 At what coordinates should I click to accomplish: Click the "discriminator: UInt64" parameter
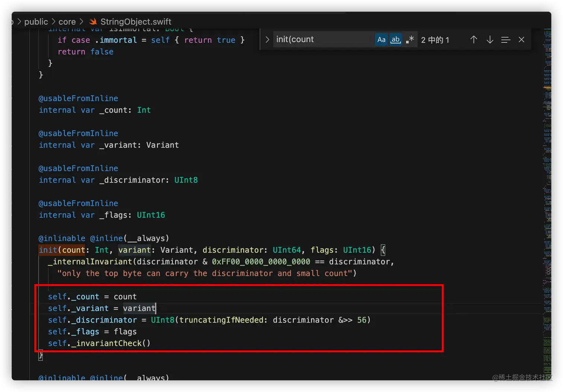click(x=252, y=250)
